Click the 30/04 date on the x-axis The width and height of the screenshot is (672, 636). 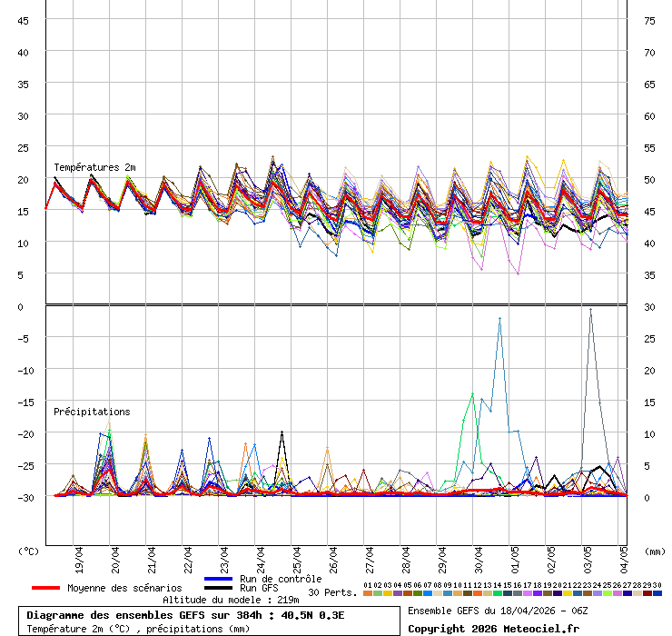(479, 555)
